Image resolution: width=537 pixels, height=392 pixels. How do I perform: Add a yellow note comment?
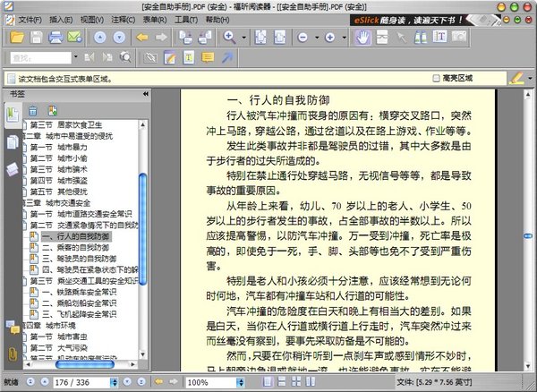(208, 57)
